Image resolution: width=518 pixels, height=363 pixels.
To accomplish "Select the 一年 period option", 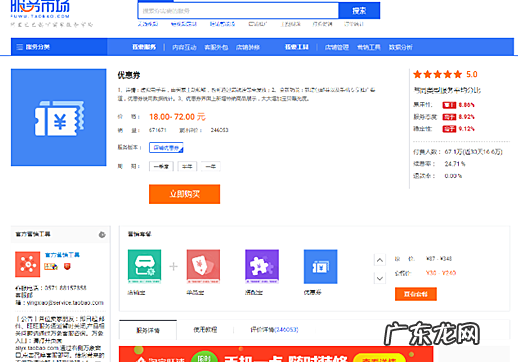I will coord(211,166).
